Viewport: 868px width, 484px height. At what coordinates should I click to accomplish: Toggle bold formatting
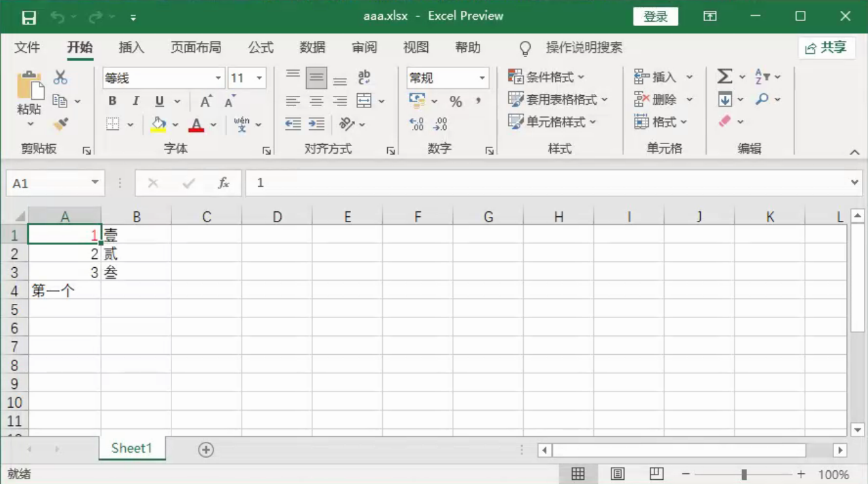pyautogui.click(x=112, y=101)
